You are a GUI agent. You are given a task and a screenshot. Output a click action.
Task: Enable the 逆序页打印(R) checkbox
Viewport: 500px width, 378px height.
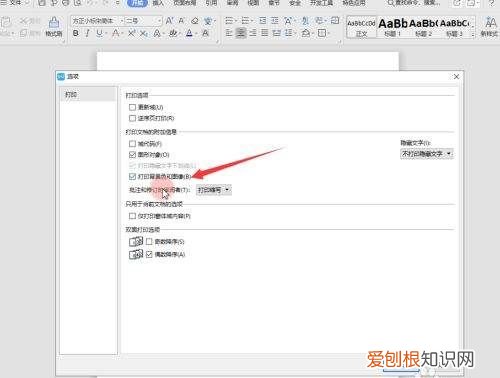(x=132, y=118)
